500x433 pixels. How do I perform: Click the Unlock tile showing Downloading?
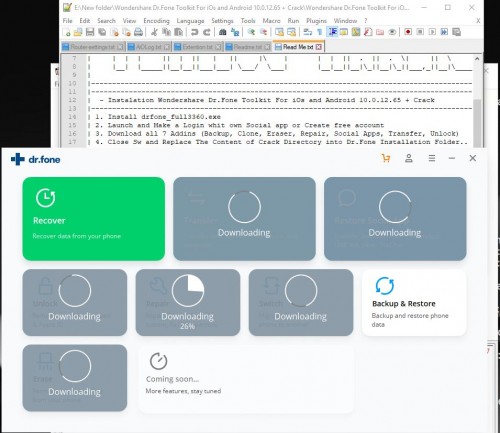coord(75,302)
